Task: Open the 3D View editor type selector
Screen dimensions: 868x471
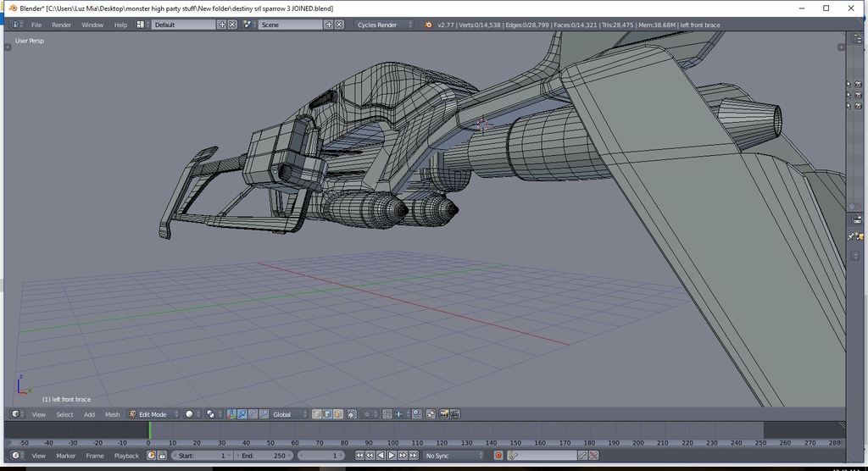Action: (x=18, y=414)
